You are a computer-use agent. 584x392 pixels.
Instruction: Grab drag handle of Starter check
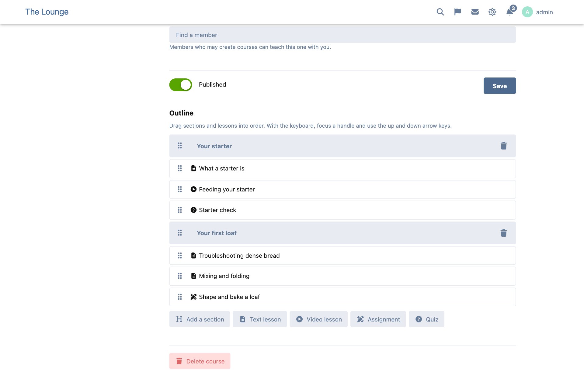[x=180, y=210]
